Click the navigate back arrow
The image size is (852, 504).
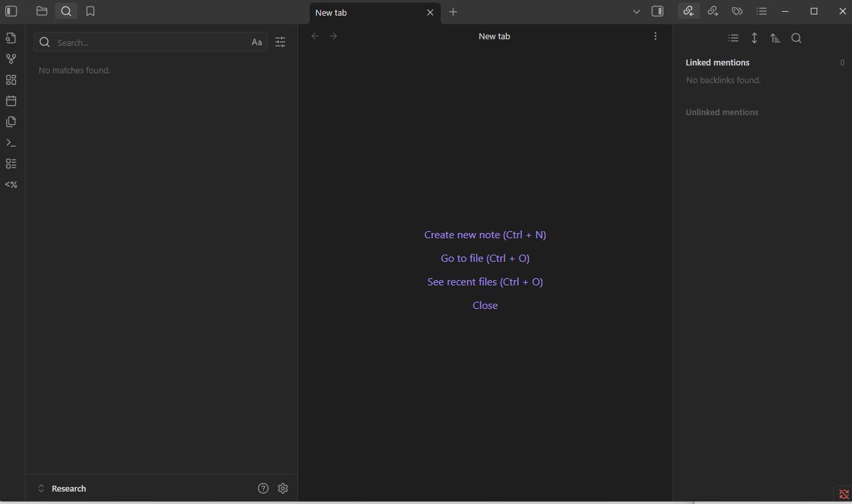(315, 36)
